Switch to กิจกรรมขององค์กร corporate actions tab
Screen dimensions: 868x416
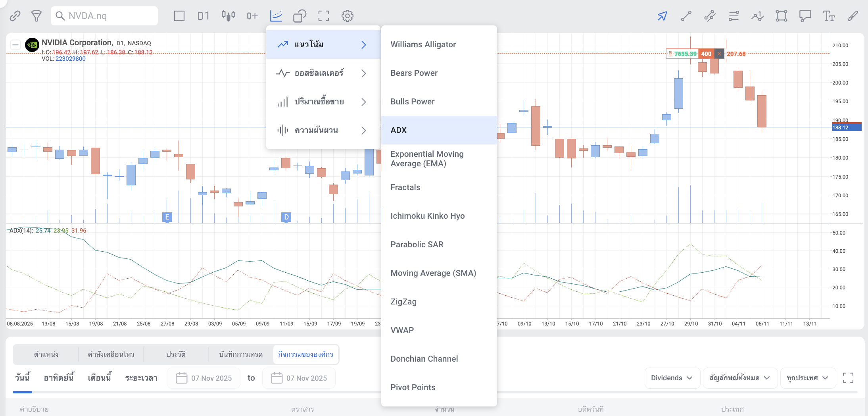click(306, 354)
